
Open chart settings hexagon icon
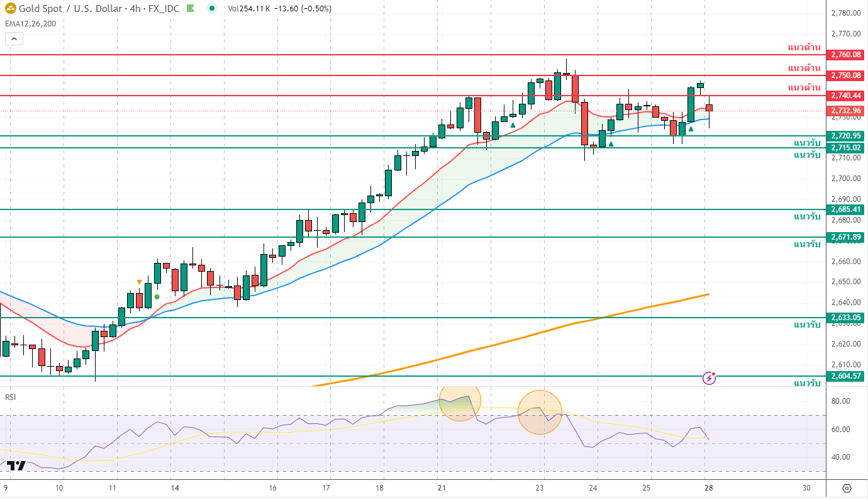point(846,489)
